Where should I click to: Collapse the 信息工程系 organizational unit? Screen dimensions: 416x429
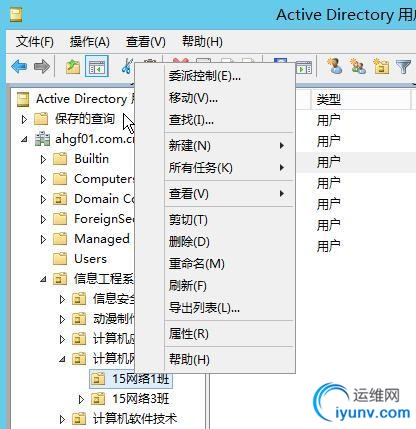tap(43, 279)
